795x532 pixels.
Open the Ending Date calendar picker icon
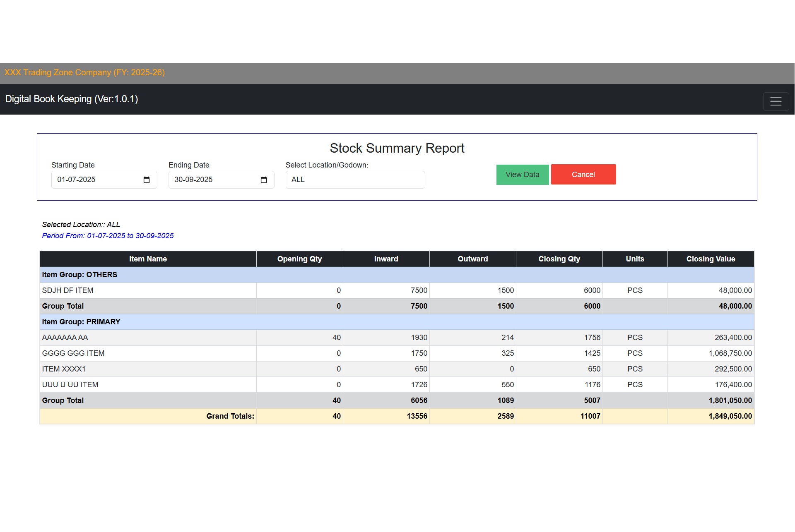point(264,180)
